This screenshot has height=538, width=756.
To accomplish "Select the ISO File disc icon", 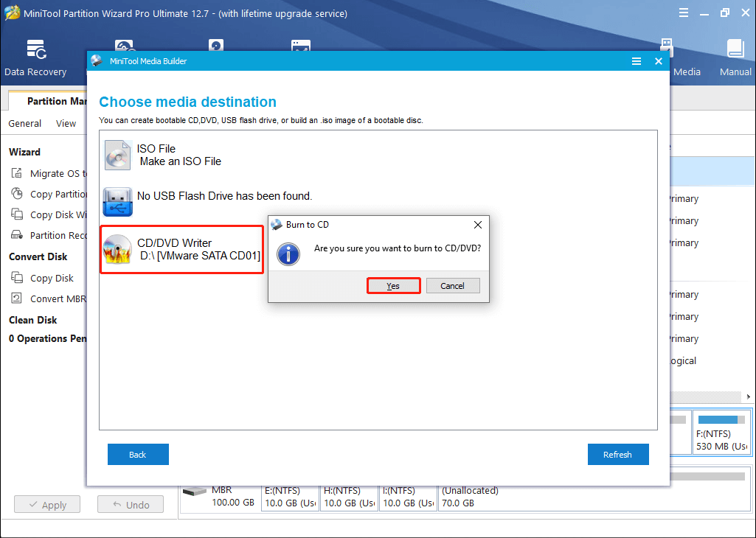I will pyautogui.click(x=118, y=155).
